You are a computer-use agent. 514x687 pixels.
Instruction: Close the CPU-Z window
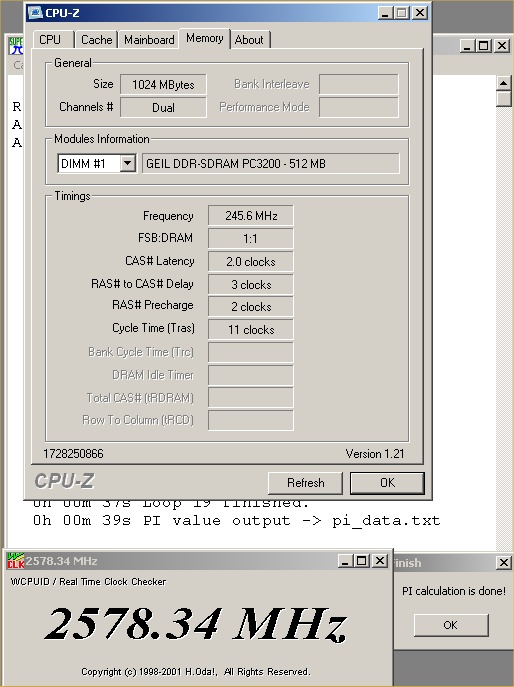coord(420,13)
